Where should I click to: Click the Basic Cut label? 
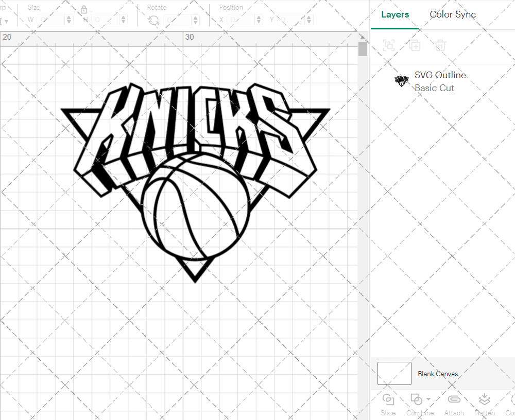434,88
